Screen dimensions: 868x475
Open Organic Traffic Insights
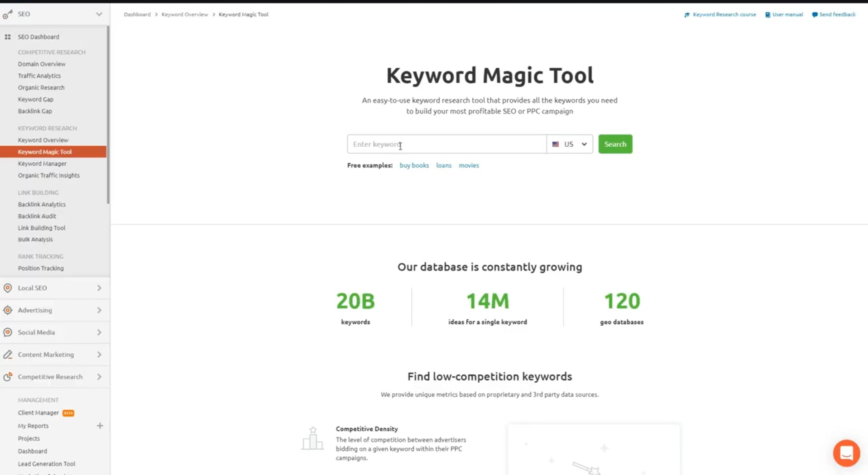coord(48,175)
